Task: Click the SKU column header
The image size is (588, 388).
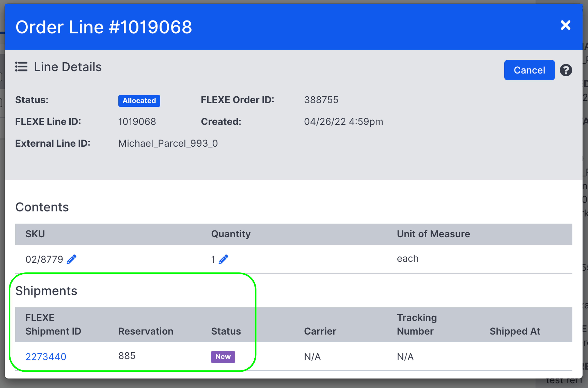Action: [35, 234]
